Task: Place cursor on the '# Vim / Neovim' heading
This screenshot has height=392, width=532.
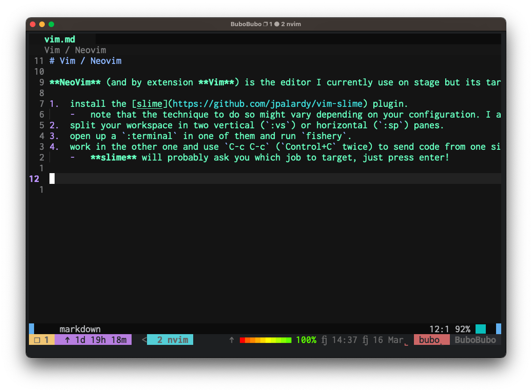Action: 85,61
